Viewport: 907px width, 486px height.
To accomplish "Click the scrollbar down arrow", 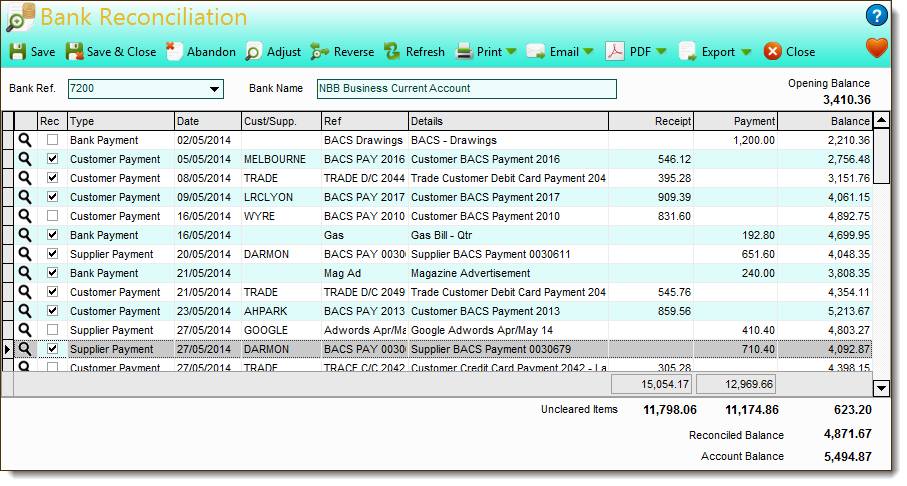I will 881,388.
